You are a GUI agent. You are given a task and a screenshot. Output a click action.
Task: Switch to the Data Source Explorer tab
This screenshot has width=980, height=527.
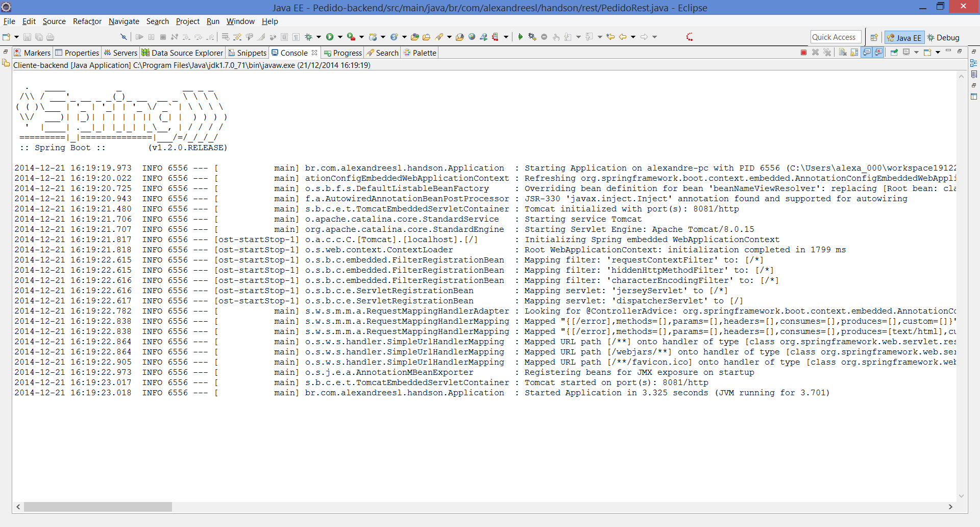tap(183, 53)
